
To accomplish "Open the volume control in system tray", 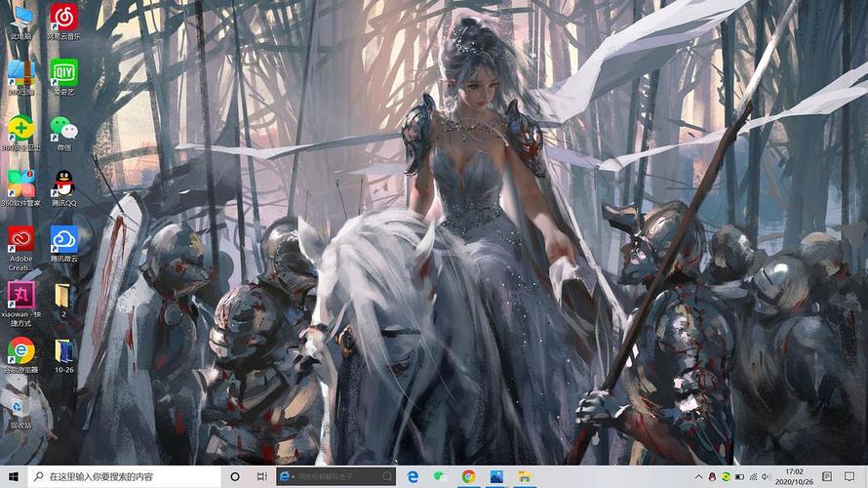I will point(766,476).
